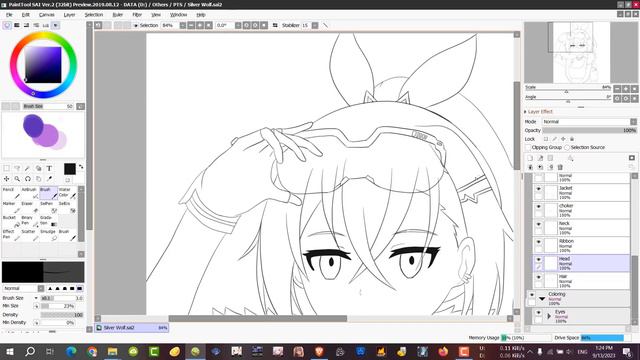Expand the Eyes layer folder
The height and width of the screenshot is (360, 640).
pyautogui.click(x=549, y=316)
